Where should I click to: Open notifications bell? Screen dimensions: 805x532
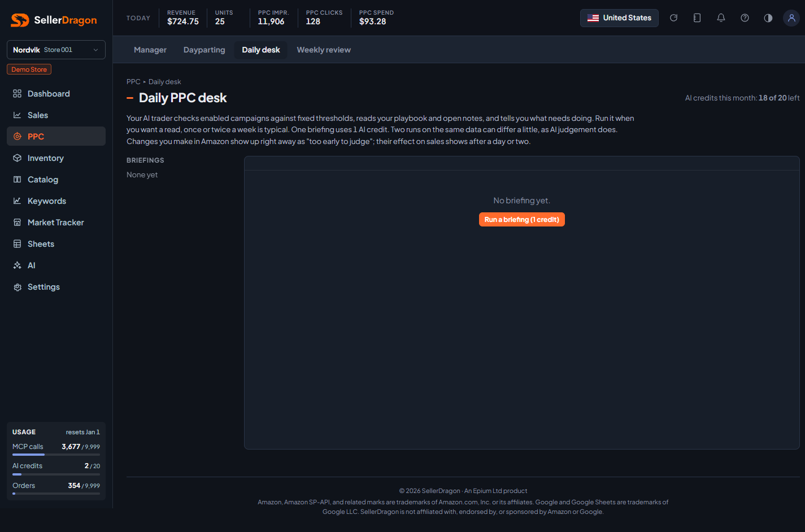coord(721,18)
